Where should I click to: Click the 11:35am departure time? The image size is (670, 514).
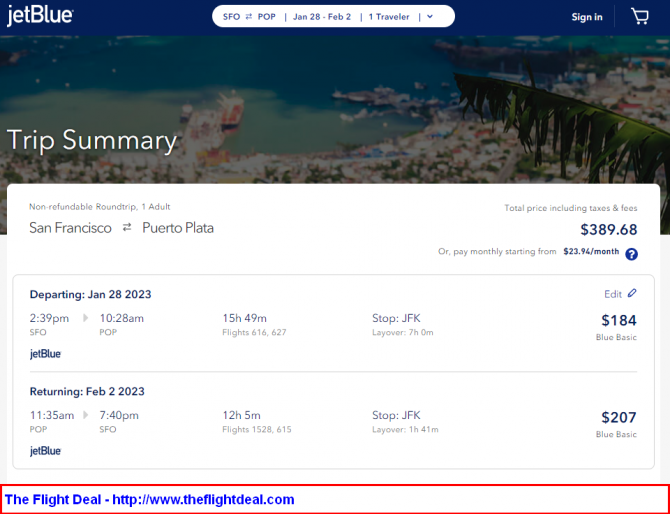tap(52, 415)
